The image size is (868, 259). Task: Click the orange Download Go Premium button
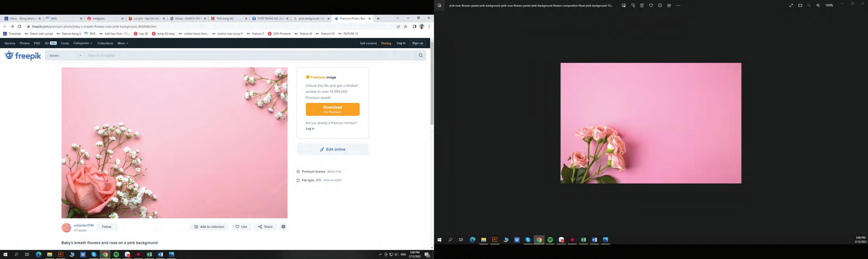pos(332,109)
